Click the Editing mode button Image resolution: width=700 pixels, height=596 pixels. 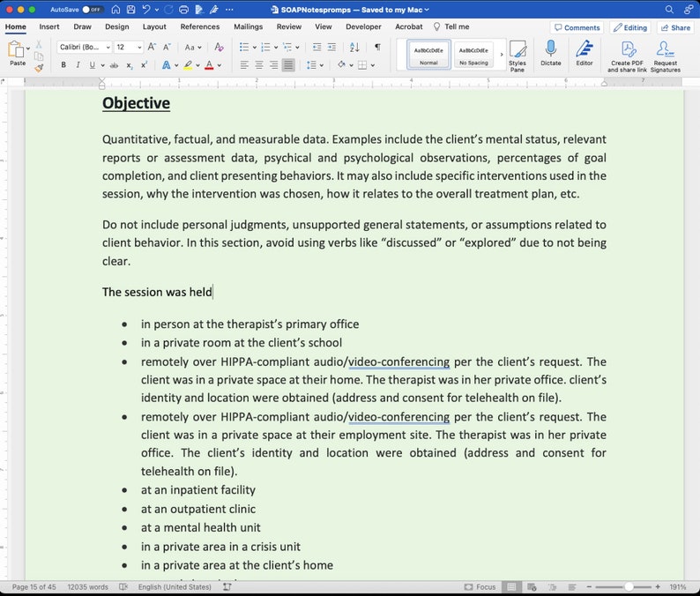point(629,27)
